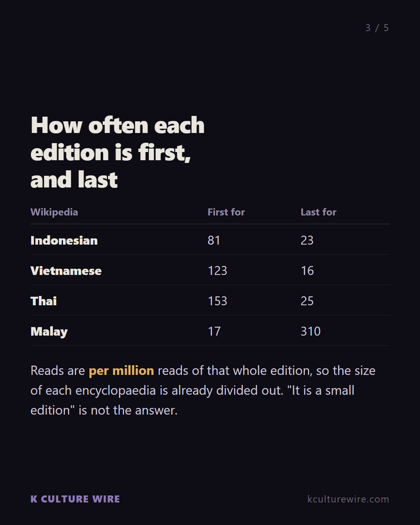
Task: Click Vietnamese's last-for value 16
Action: [307, 271]
